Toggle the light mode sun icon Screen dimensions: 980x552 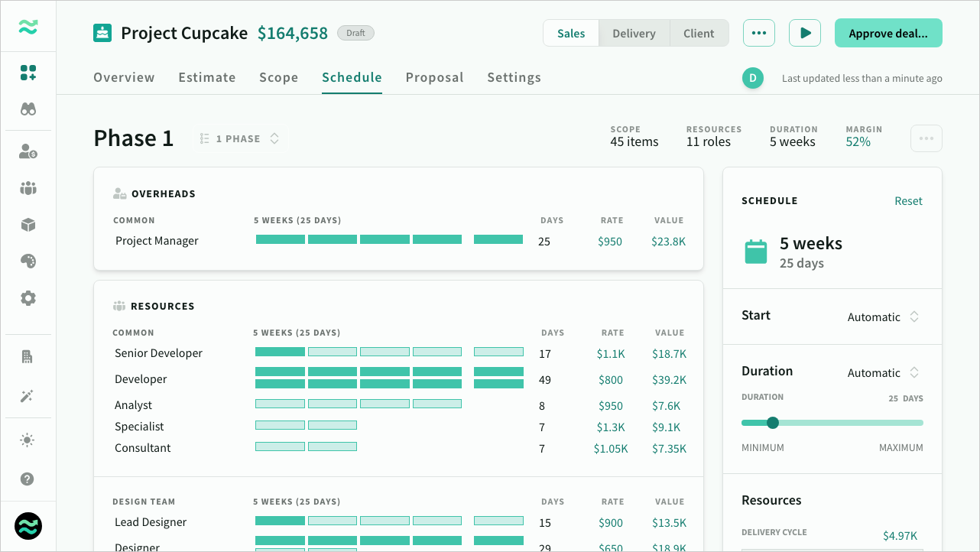28,440
